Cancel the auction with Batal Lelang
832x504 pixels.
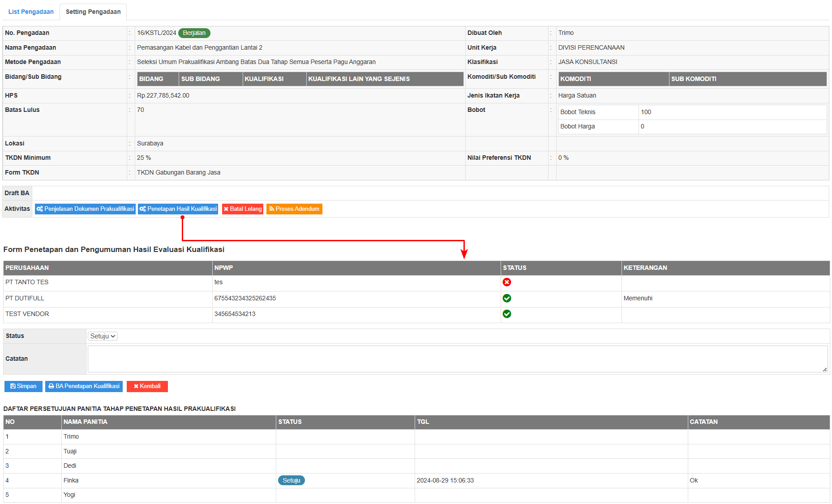(x=242, y=209)
